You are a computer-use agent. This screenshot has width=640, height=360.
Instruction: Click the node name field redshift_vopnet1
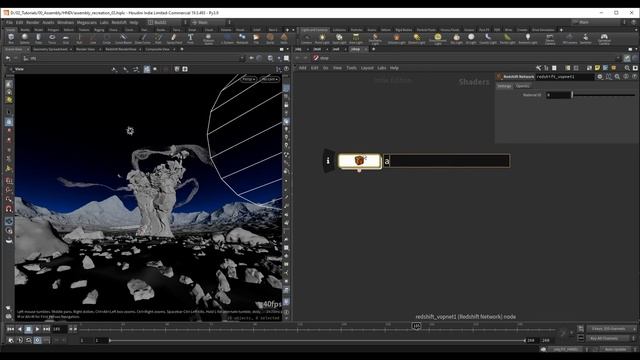[x=564, y=77]
